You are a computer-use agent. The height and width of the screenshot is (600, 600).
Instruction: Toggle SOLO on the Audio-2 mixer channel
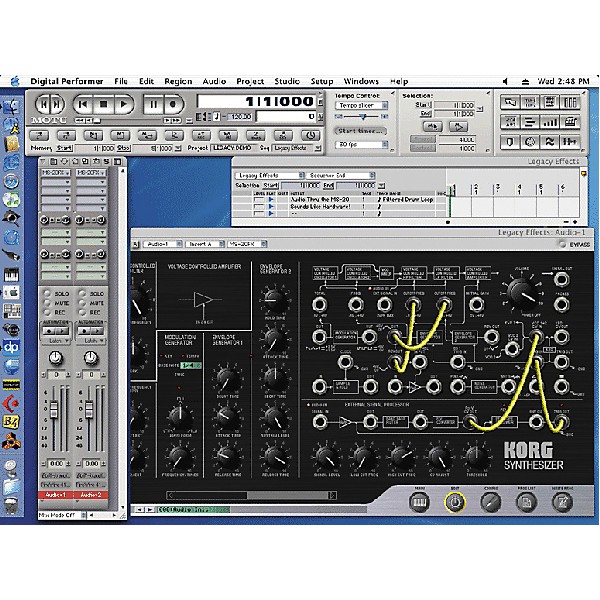[x=82, y=293]
